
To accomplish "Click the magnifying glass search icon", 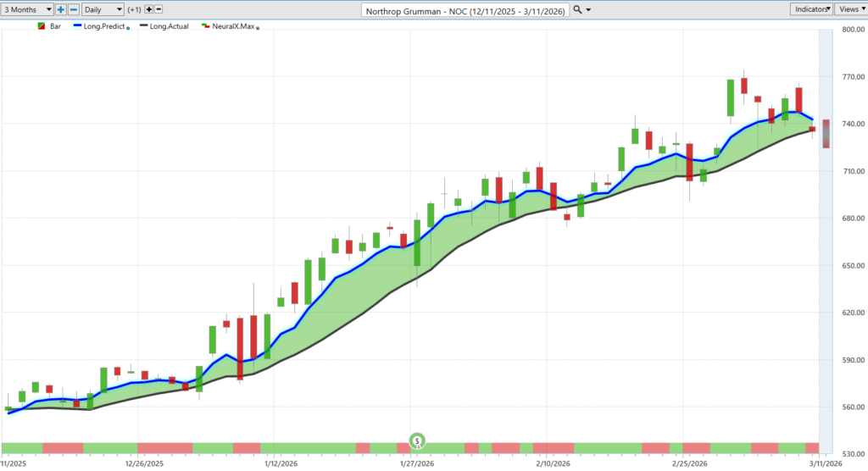I will (x=577, y=9).
